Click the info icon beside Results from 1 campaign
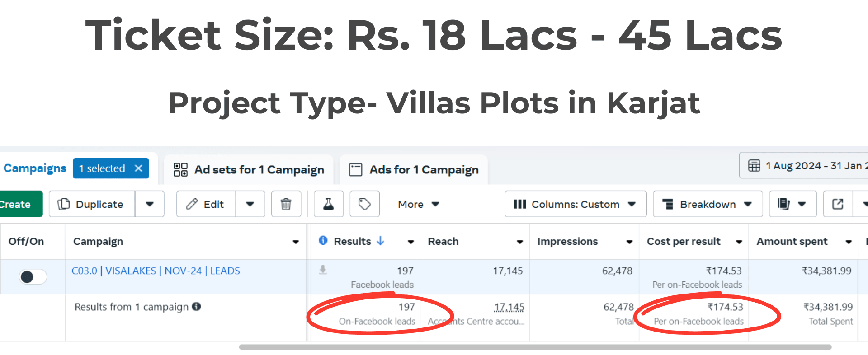The width and height of the screenshot is (868, 355). tap(196, 307)
